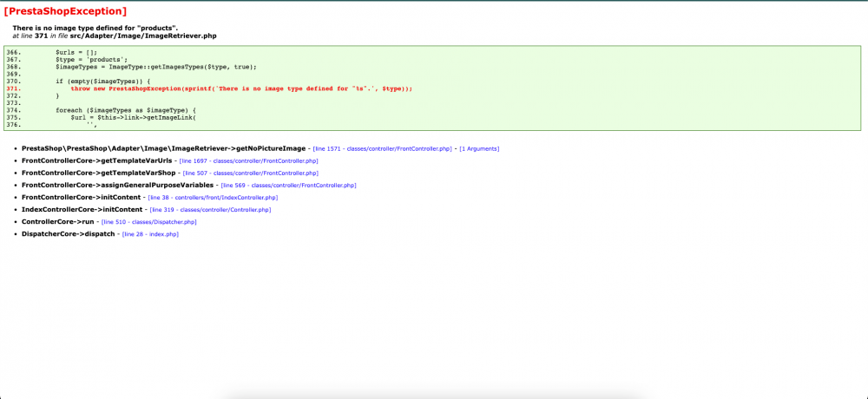Click FrontControllerCore->assignGeneralPurposeVariables trace entry

point(117,185)
